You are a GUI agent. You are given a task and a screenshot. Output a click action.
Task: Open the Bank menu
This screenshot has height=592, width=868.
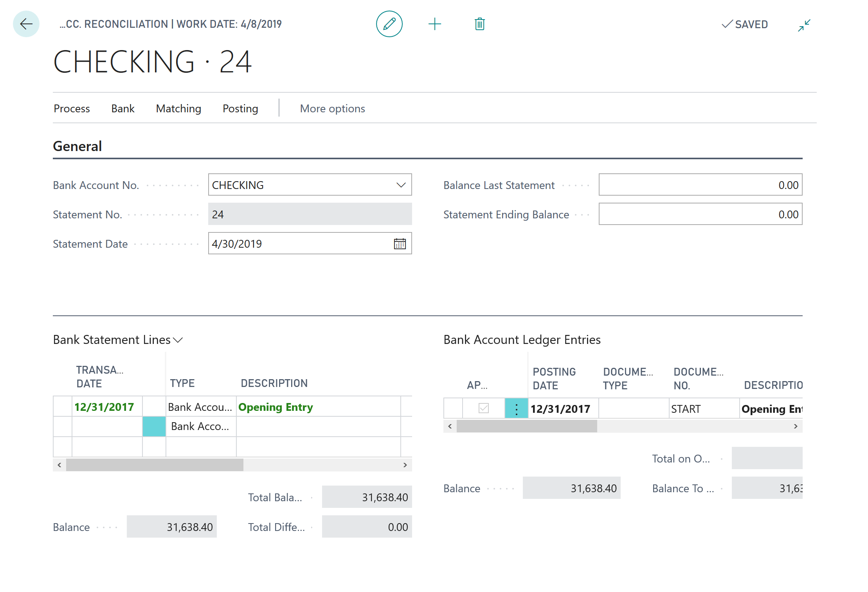click(x=122, y=108)
